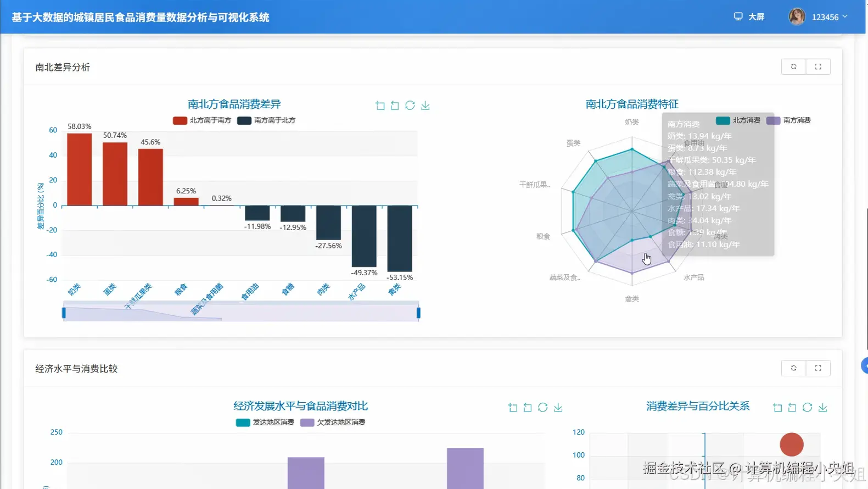Toggle 南方高于北方 legend series
The height and width of the screenshot is (489, 868).
click(x=266, y=120)
